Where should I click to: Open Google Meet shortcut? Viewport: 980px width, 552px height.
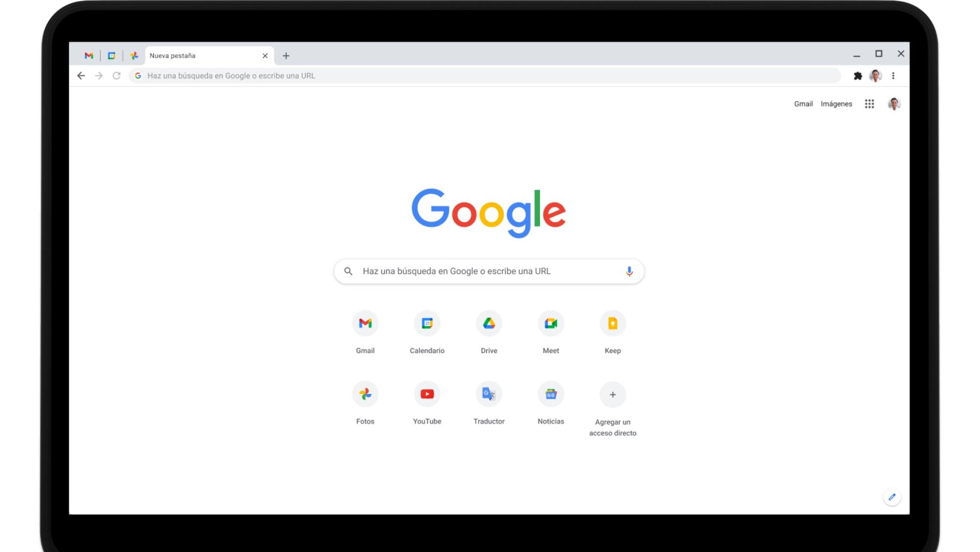[x=551, y=323]
